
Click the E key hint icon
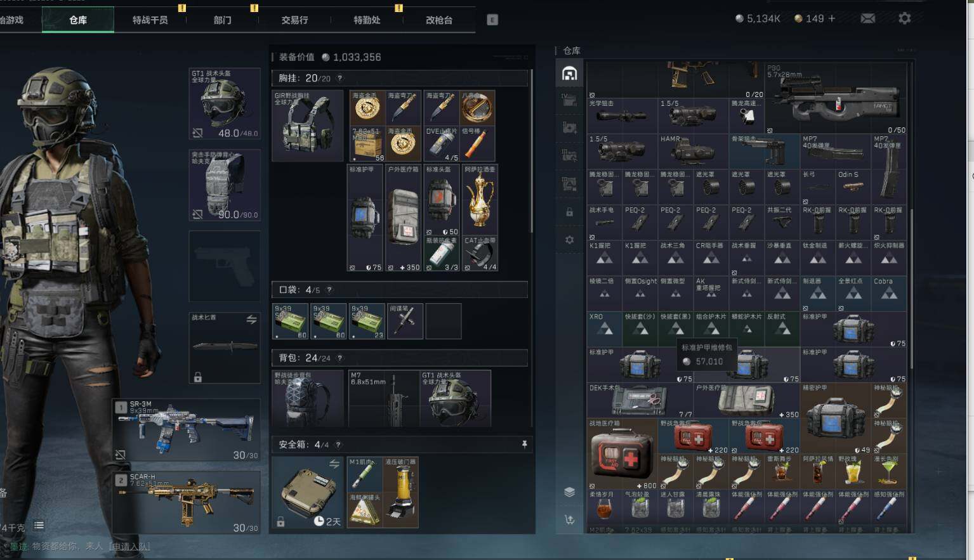point(492,20)
